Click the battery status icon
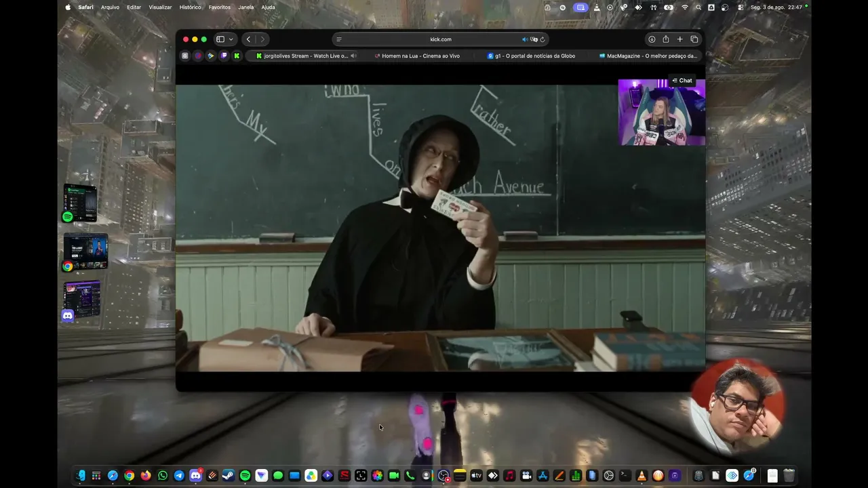Viewport: 868px width, 488px height. (x=669, y=7)
